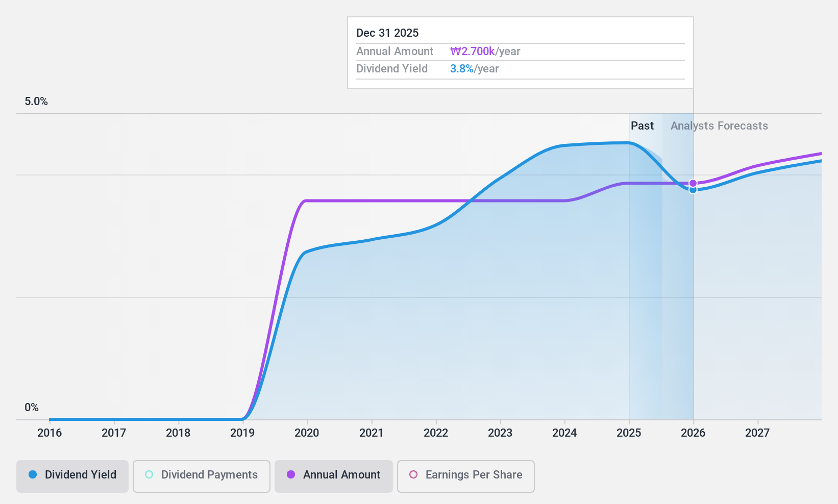Click the blue Dividend Yield data point at 2026
This screenshot has width=838, height=504.
coord(693,190)
